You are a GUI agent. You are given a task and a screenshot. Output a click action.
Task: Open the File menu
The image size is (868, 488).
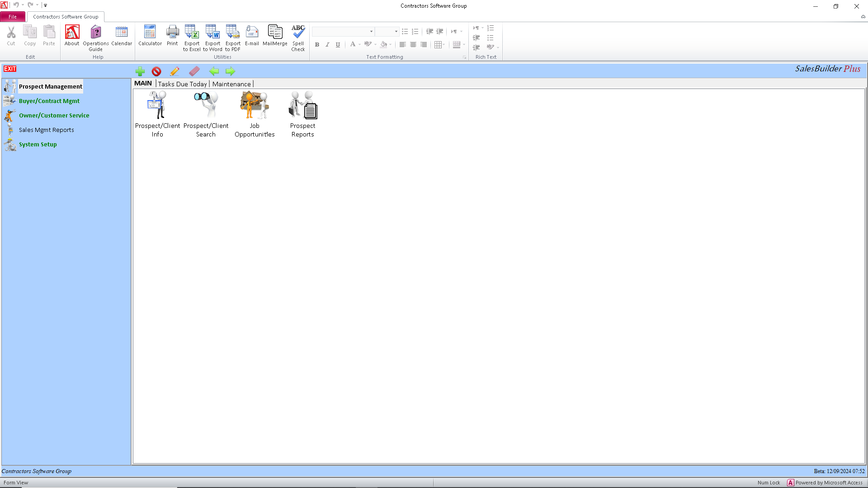pos(13,16)
